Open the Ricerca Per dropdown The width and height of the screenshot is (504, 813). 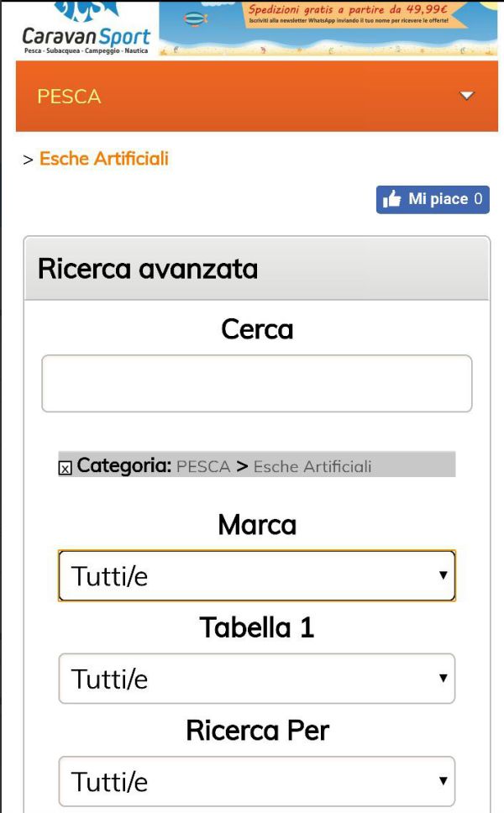pos(256,782)
